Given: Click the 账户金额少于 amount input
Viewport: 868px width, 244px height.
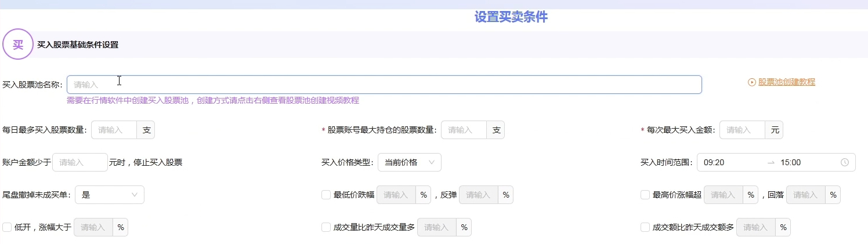Looking at the screenshot, I should pyautogui.click(x=80, y=162).
